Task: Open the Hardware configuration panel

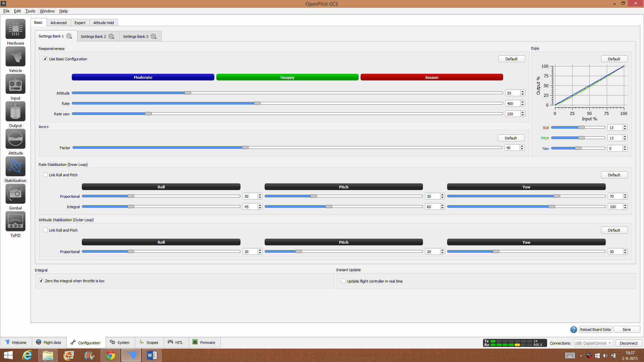Action: 15,29
